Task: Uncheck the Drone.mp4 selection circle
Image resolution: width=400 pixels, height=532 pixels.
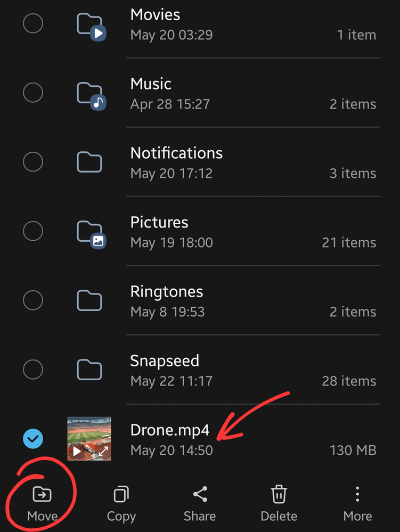Action: click(33, 438)
